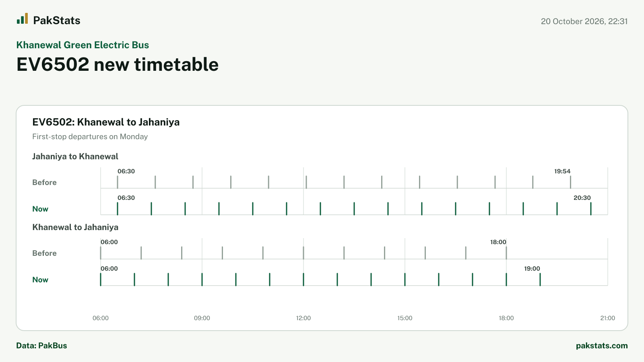The width and height of the screenshot is (644, 362).
Task: Click the Data: PakBus source credit
Action: 41,346
